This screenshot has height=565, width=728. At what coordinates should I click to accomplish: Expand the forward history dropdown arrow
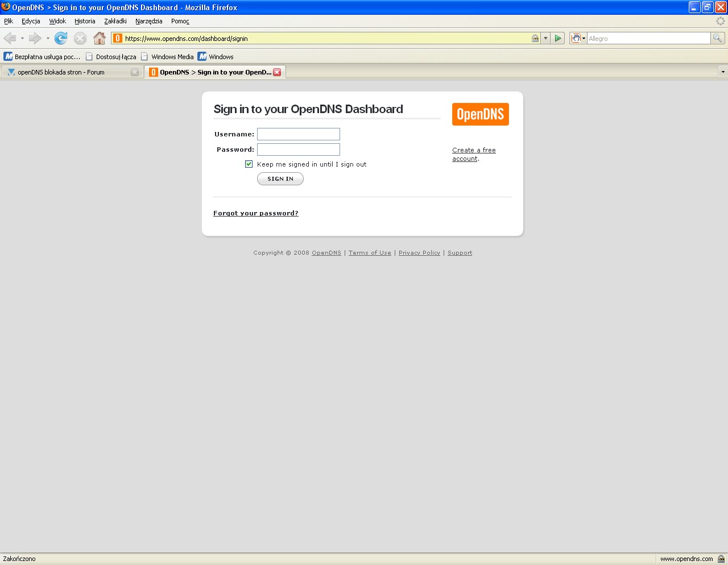pos(48,38)
